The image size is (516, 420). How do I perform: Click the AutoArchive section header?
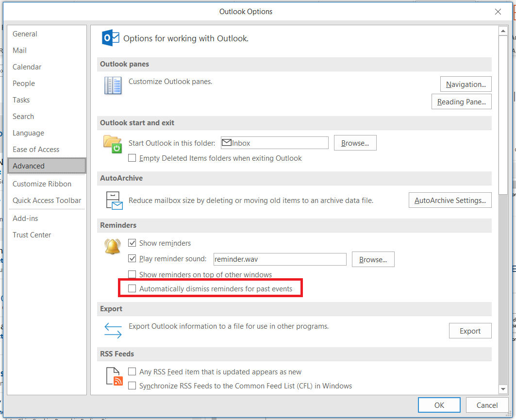pyautogui.click(x=294, y=178)
